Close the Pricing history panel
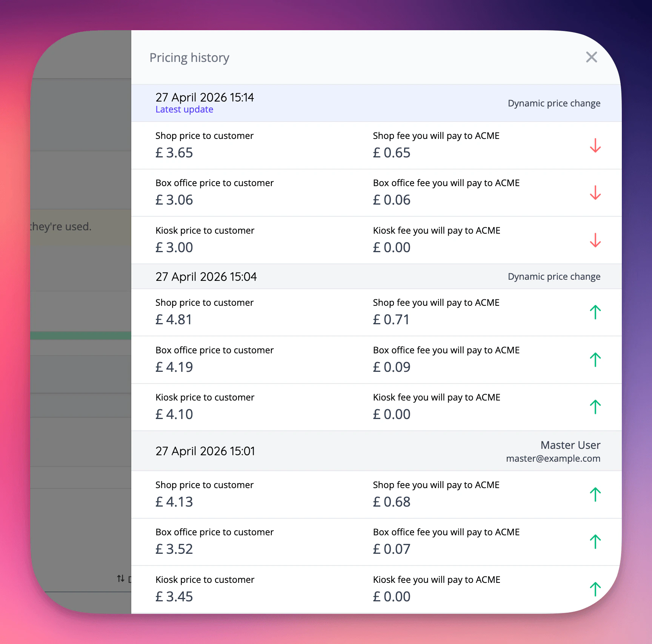Viewport: 652px width, 644px height. tap(591, 57)
